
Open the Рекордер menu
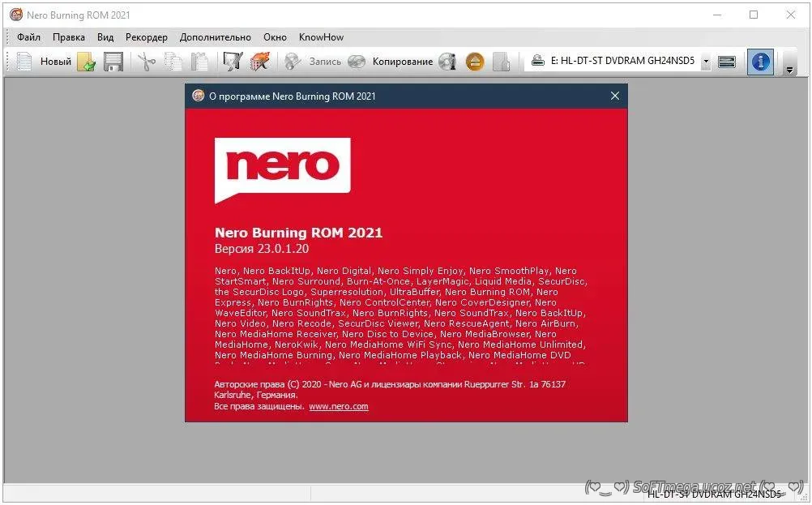click(x=147, y=37)
